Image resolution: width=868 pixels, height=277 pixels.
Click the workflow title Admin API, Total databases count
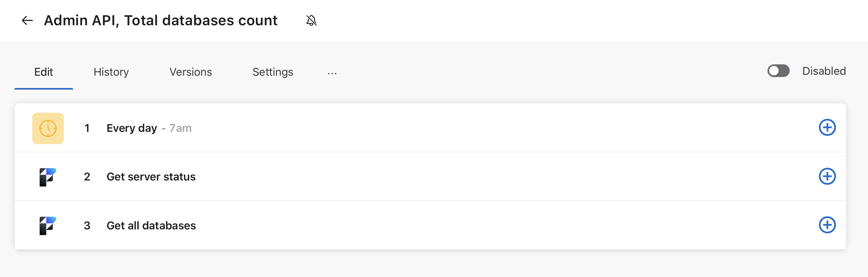pos(161,21)
